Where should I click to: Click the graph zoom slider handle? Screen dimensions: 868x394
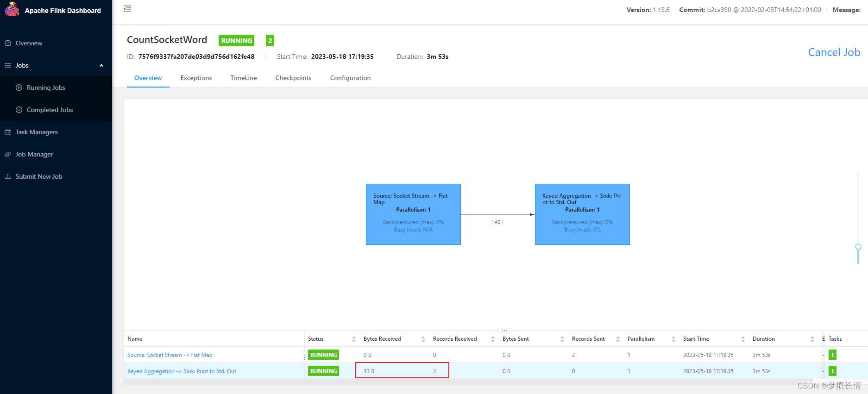click(x=858, y=247)
